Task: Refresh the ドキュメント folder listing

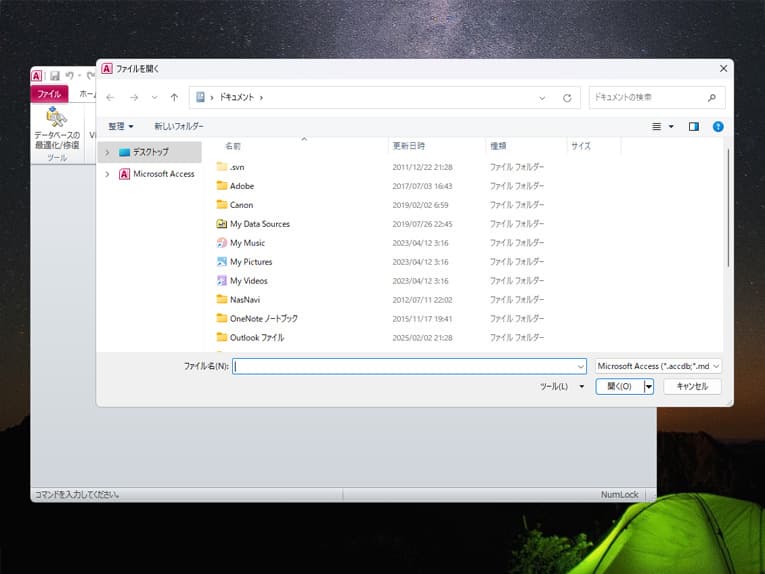Action: coord(567,98)
